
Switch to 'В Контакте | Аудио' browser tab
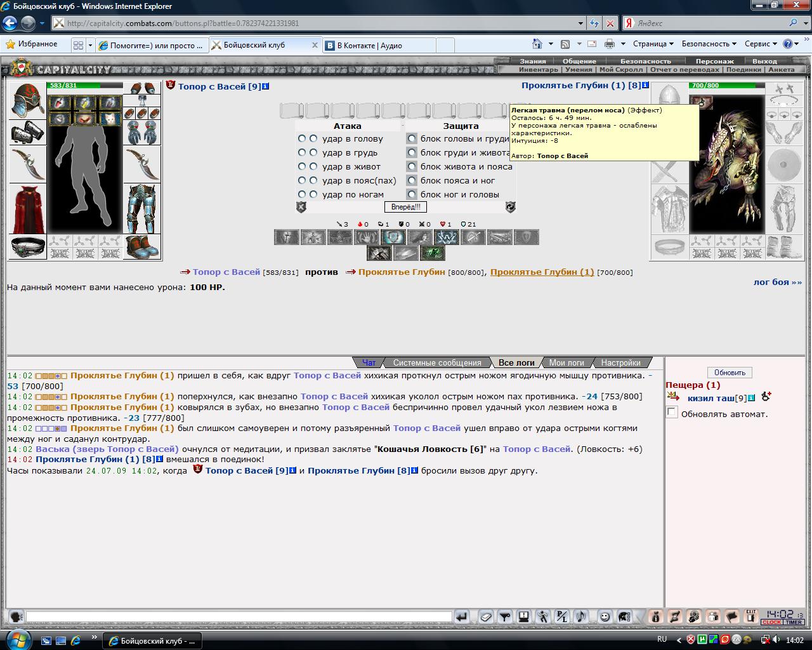[379, 45]
